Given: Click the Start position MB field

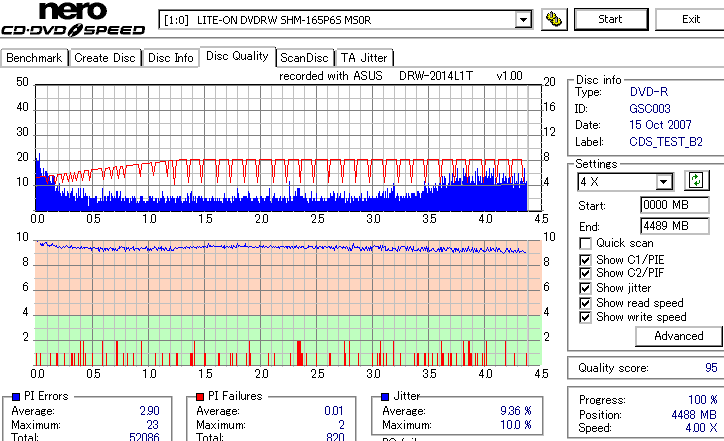Looking at the screenshot, I should point(675,205).
